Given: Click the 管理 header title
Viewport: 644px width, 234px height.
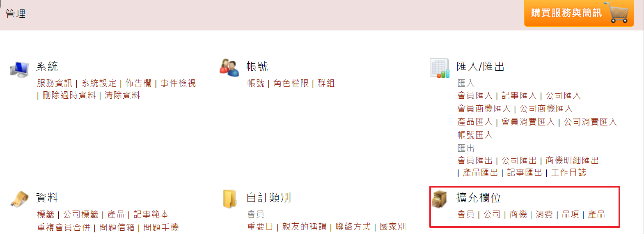Looking at the screenshot, I should [x=16, y=14].
